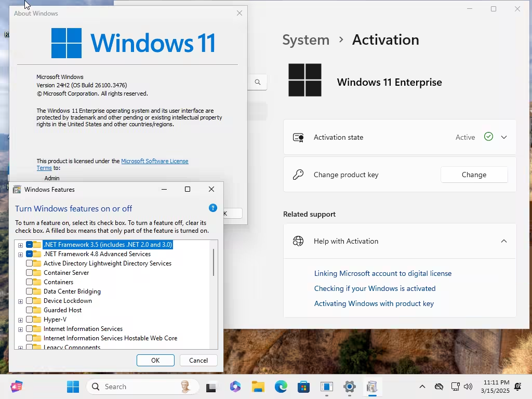The image size is (532, 399).
Task: Cancel the Windows Features dialog
Action: (x=198, y=361)
